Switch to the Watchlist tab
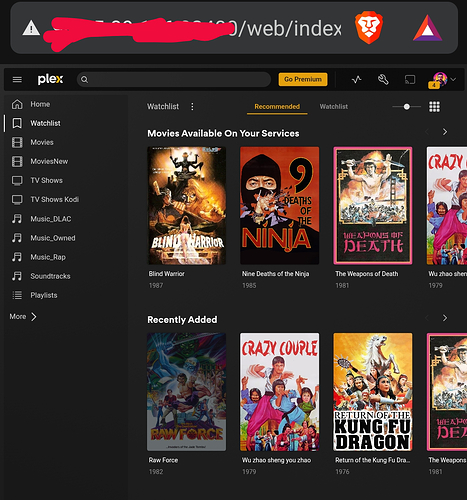Screen dimensions: 467x500 [x=334, y=107]
